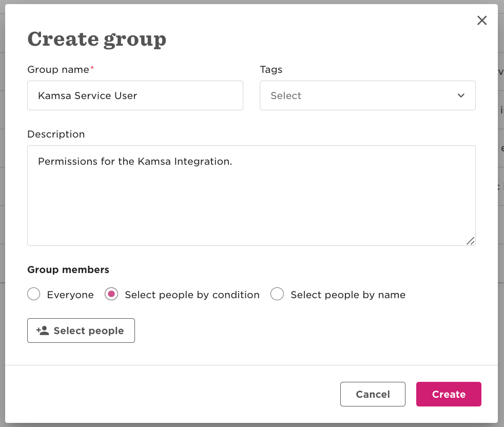Viewport: 504px width, 427px height.
Task: Focus the Group name input field
Action: tap(135, 95)
